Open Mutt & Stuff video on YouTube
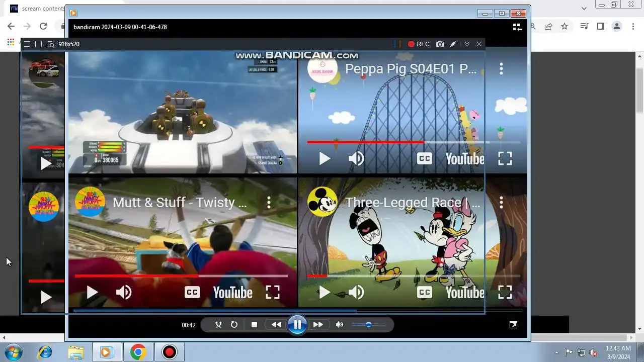 pos(232,293)
